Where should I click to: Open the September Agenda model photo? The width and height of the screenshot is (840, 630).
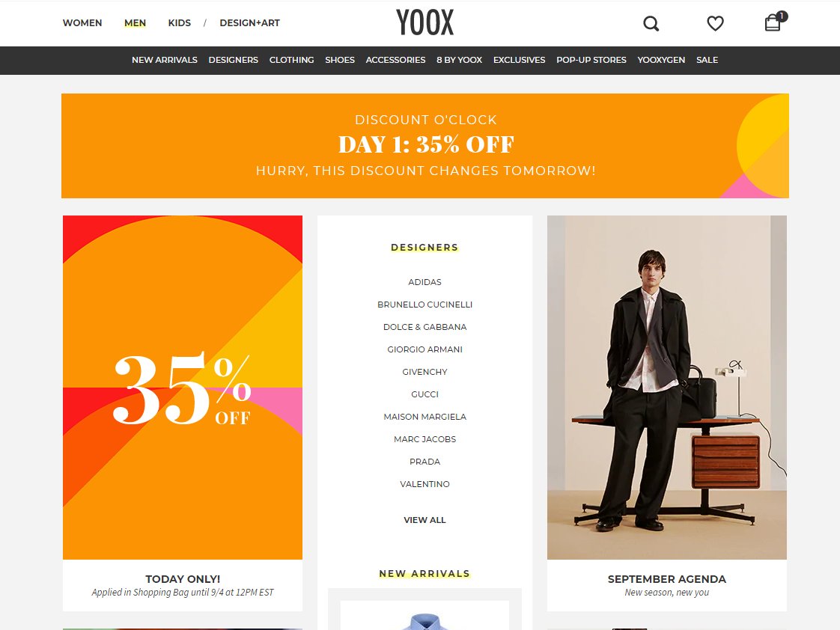[667, 388]
